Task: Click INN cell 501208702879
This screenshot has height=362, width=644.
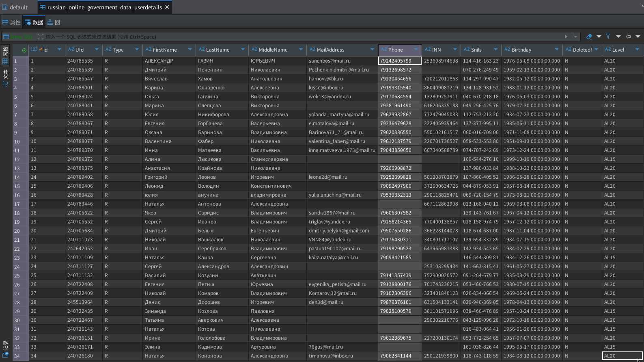Action: [x=441, y=177]
